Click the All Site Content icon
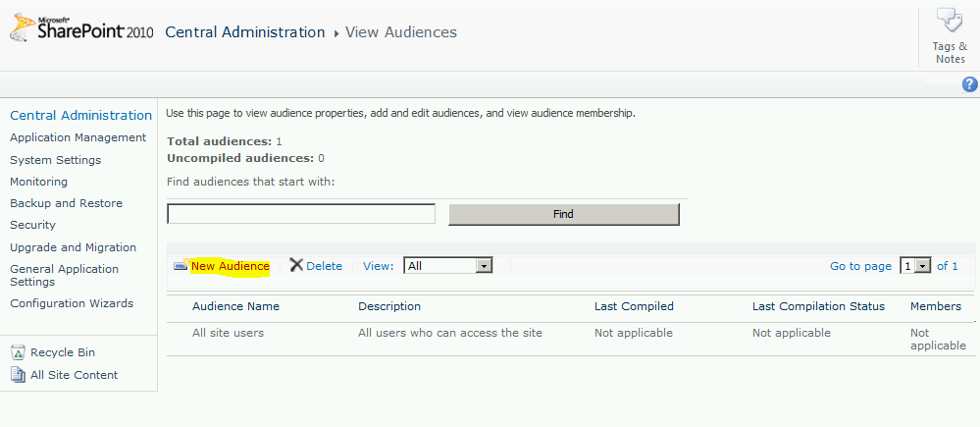 point(18,375)
